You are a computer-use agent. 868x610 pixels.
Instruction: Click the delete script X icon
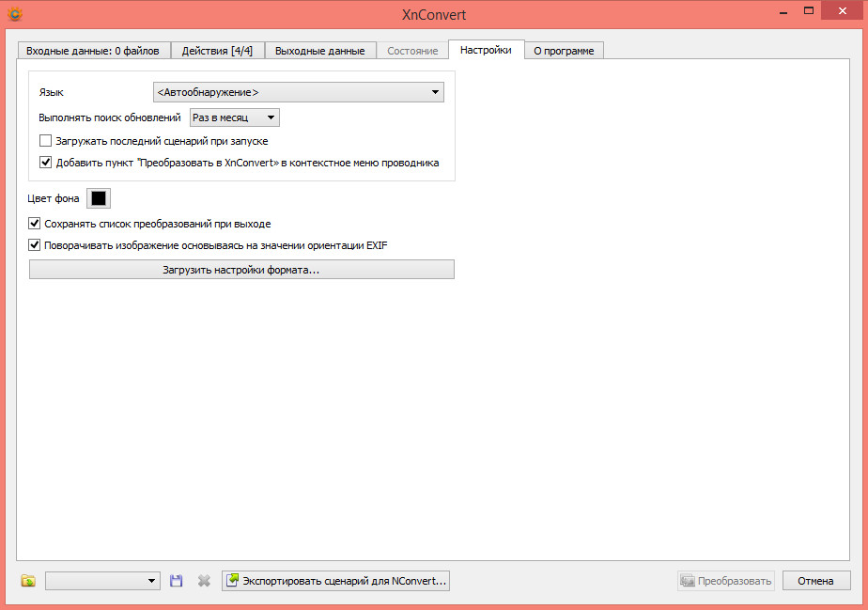(203, 581)
